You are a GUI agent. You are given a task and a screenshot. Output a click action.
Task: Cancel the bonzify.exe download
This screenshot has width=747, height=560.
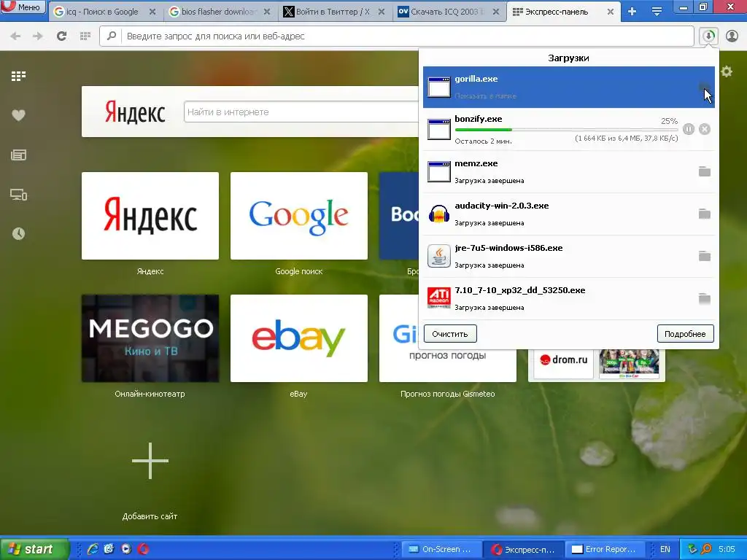[x=705, y=129]
